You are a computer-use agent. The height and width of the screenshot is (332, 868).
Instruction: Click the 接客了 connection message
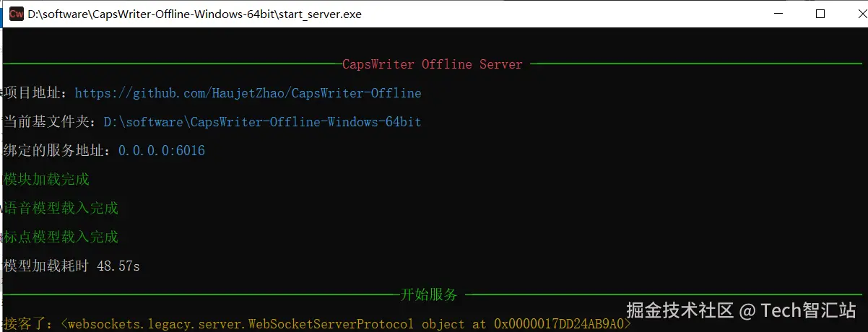click(27, 324)
